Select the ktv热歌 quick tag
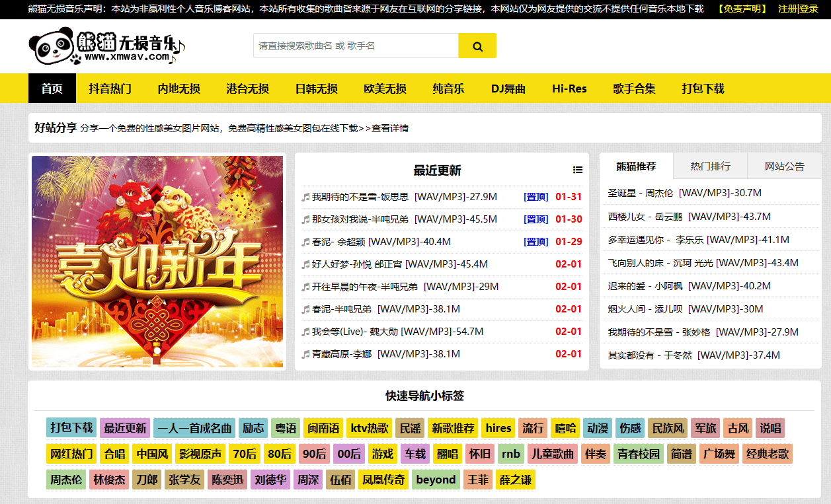This screenshot has width=831, height=504. point(370,428)
